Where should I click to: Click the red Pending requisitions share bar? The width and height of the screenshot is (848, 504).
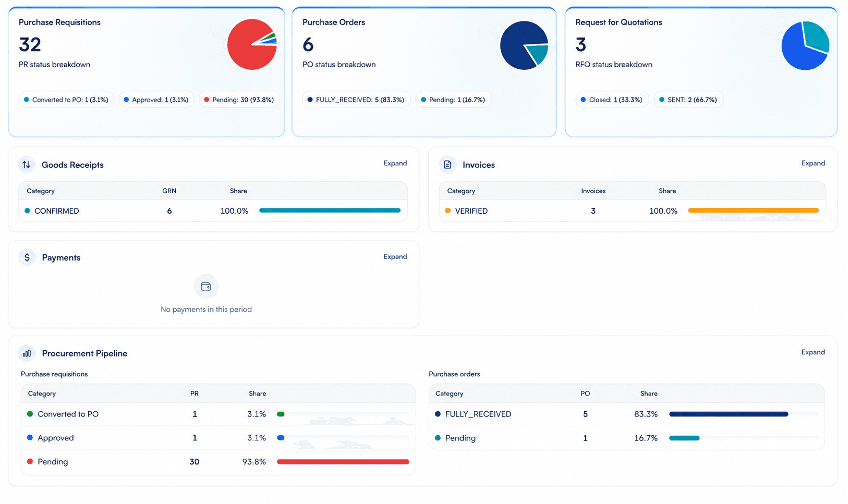point(343,462)
